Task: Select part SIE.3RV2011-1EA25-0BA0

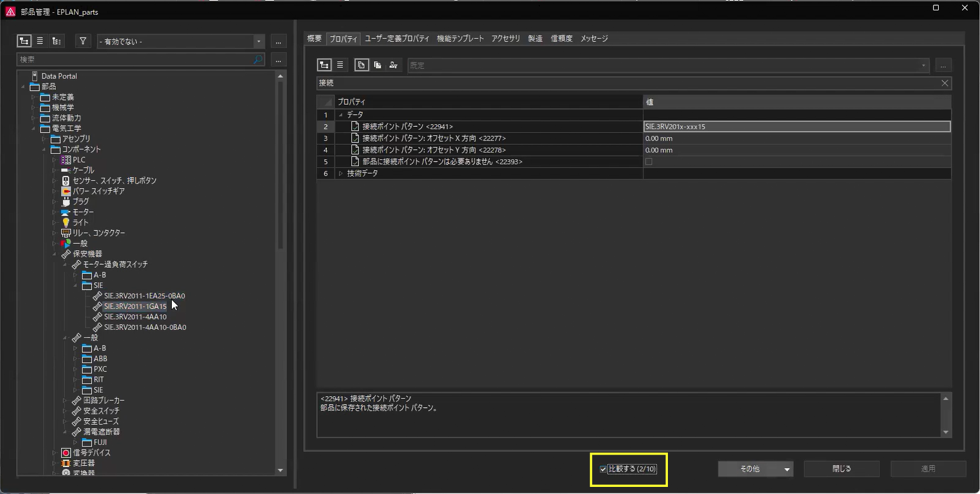Action: (145, 296)
